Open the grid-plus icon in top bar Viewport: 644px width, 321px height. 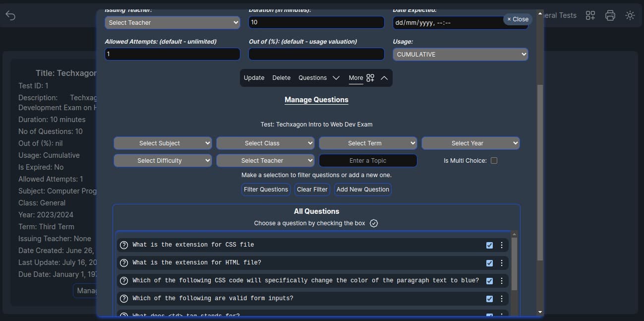click(590, 15)
